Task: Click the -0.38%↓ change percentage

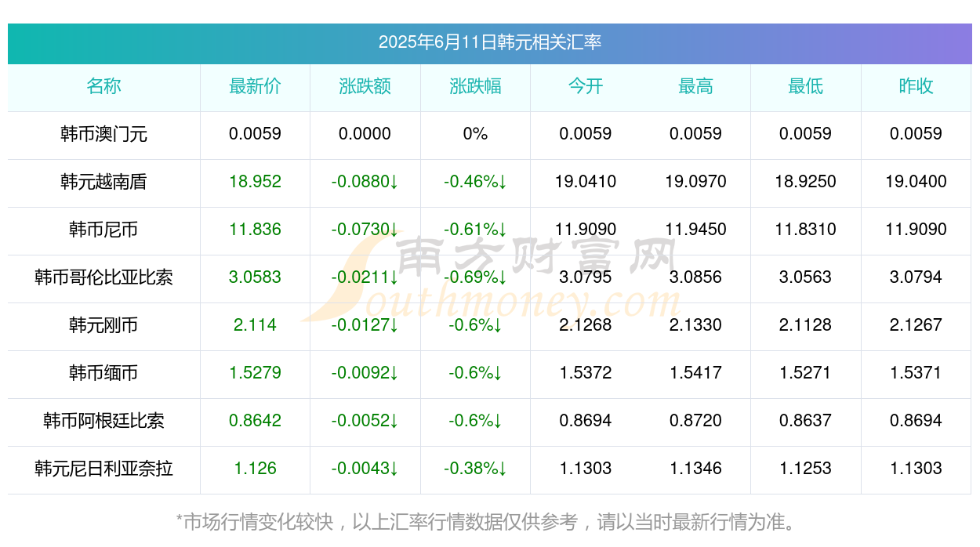Action: 475,469
